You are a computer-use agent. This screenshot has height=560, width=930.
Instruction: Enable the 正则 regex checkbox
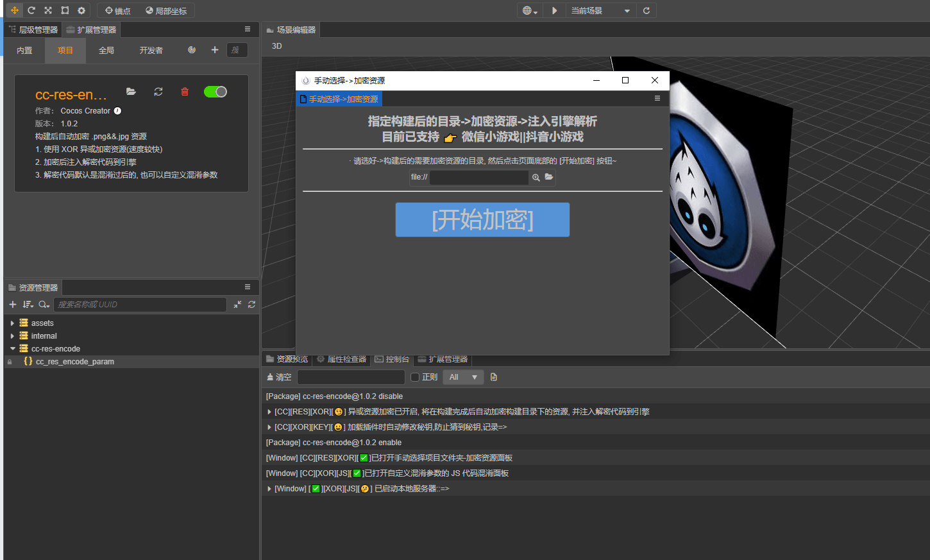click(415, 377)
